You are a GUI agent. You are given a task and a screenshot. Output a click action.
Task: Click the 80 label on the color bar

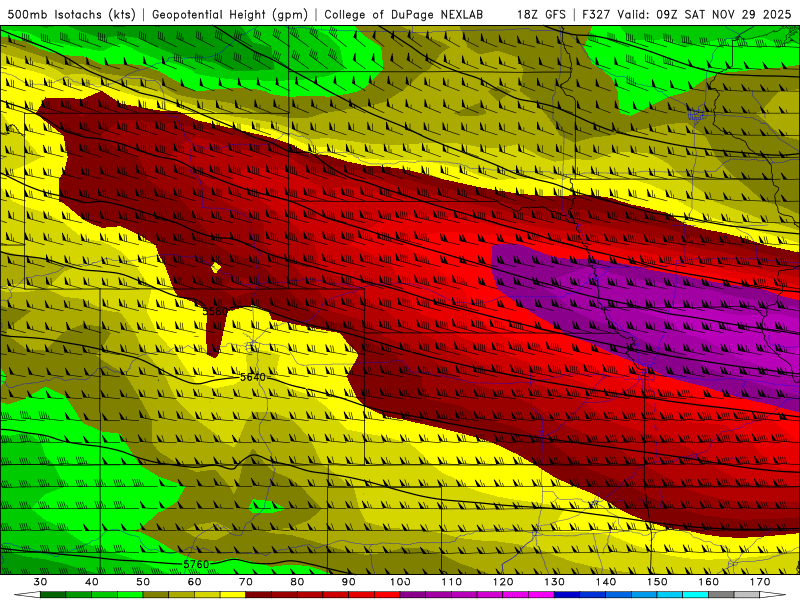(297, 582)
